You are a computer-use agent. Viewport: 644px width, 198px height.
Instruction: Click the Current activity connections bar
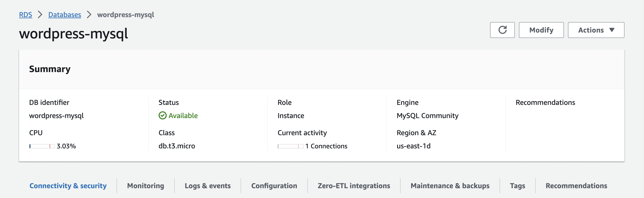290,146
